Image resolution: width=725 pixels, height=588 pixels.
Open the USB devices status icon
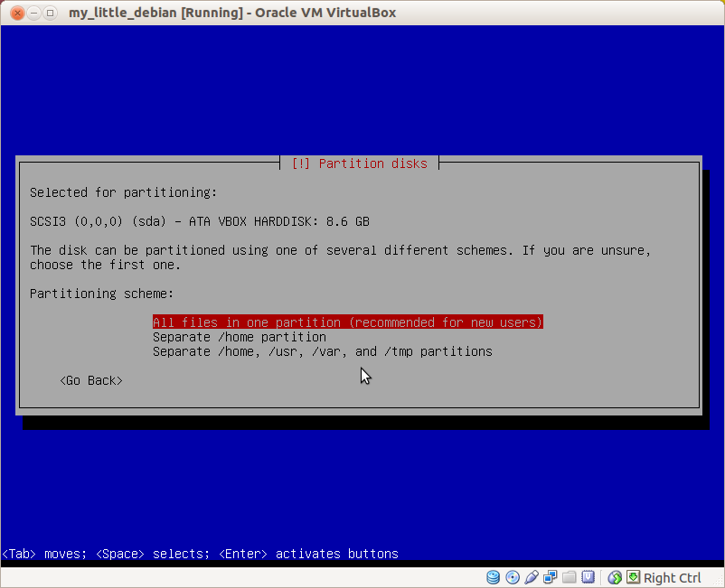click(532, 577)
